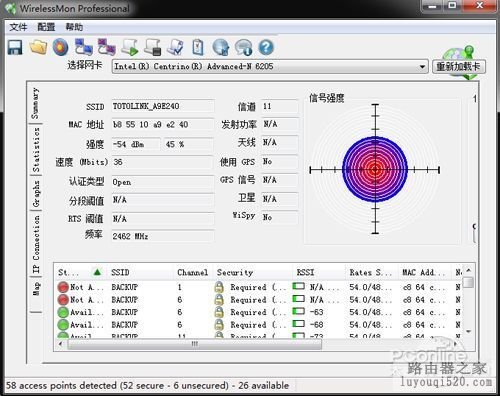Sort list by Rates S... column header
The height and width of the screenshot is (396, 500).
(x=371, y=272)
